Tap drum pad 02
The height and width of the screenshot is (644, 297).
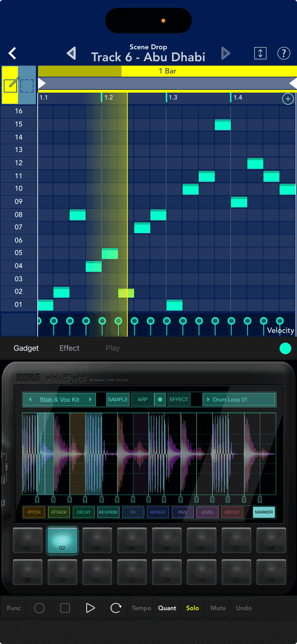click(x=62, y=540)
